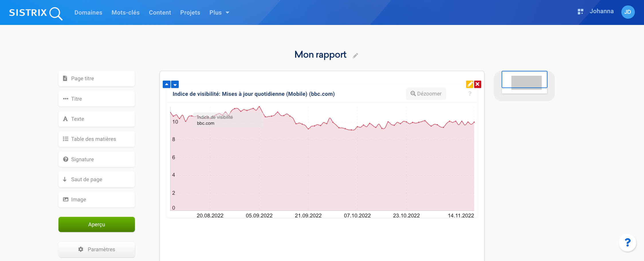Click the 20.08.2022 axis date
This screenshot has height=261, width=644.
pyautogui.click(x=210, y=215)
